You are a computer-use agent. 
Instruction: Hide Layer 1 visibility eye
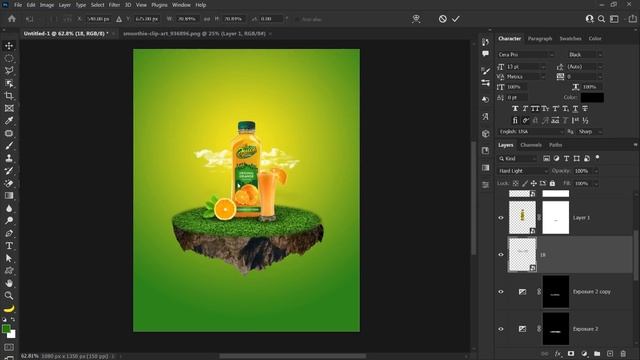point(501,218)
